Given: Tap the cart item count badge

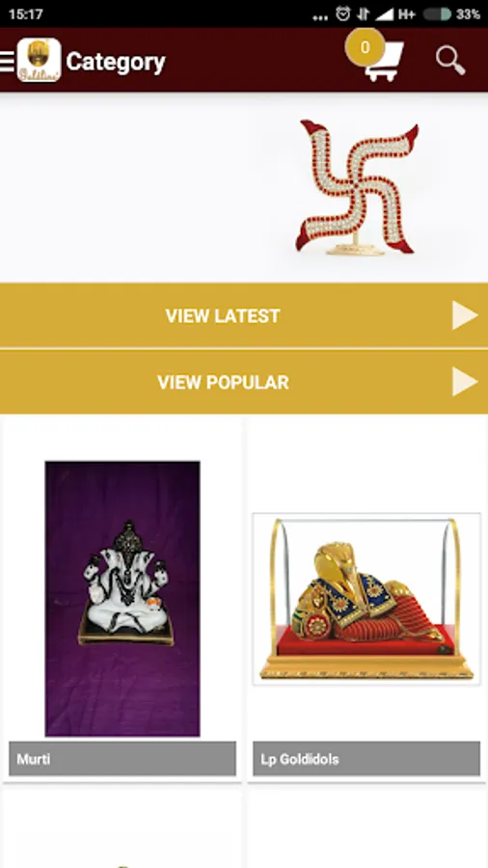Looking at the screenshot, I should 365,47.
